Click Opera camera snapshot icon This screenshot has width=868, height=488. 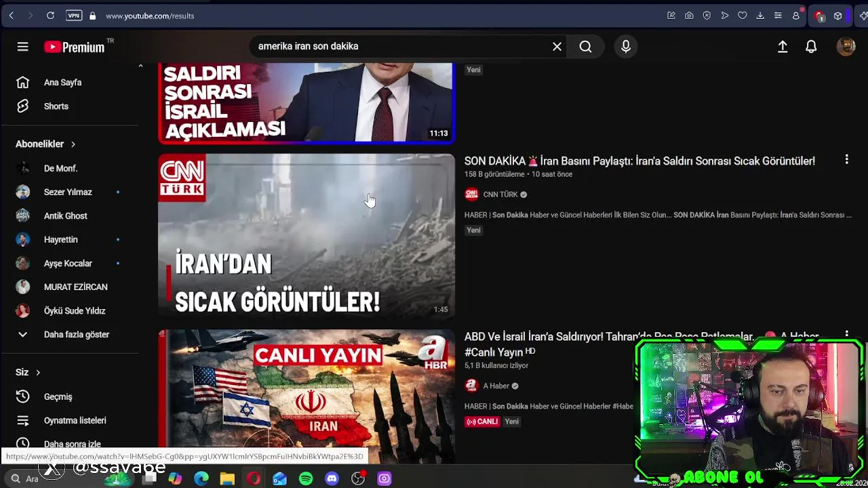pos(689,16)
